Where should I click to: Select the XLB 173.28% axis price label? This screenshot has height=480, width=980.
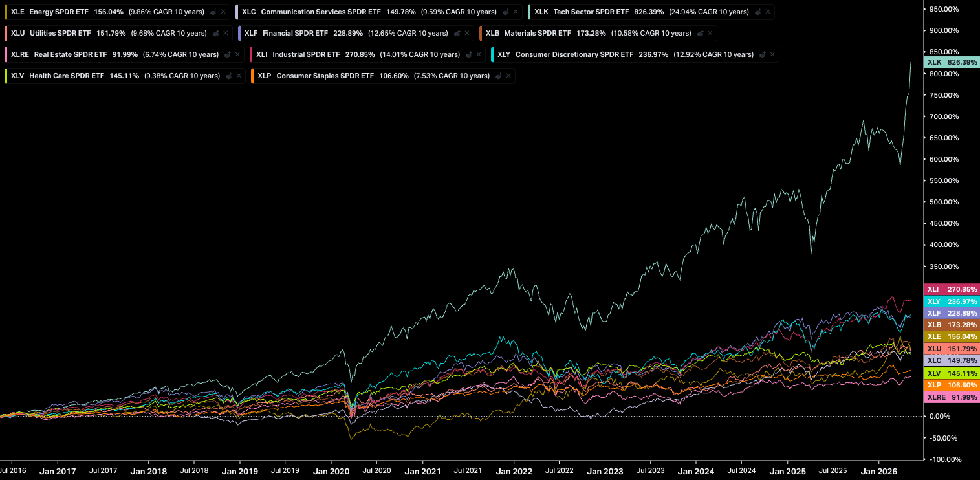tap(952, 325)
